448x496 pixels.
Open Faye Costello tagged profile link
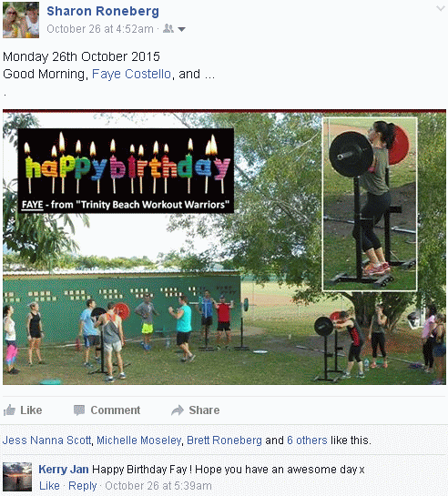(131, 74)
